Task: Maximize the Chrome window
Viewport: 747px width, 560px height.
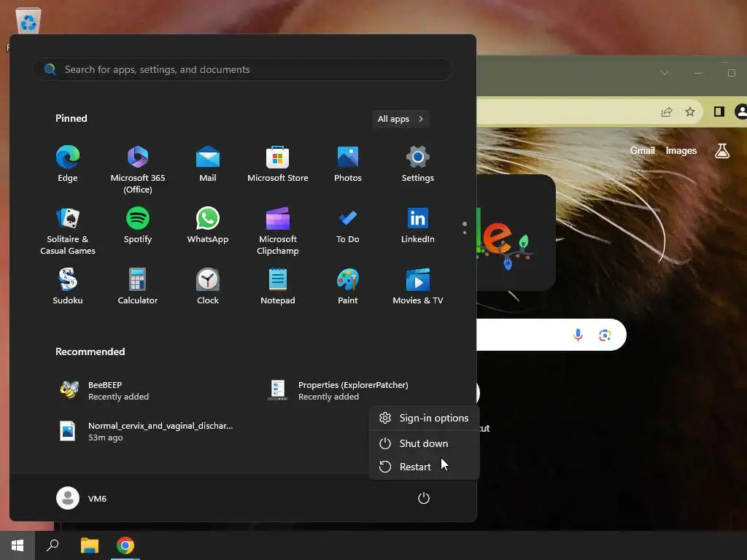Action: coord(731,73)
